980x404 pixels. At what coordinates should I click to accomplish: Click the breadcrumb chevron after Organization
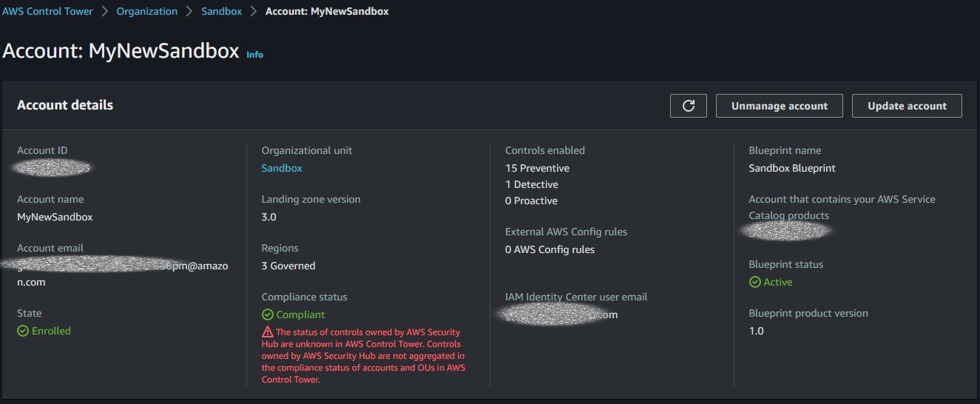point(189,11)
